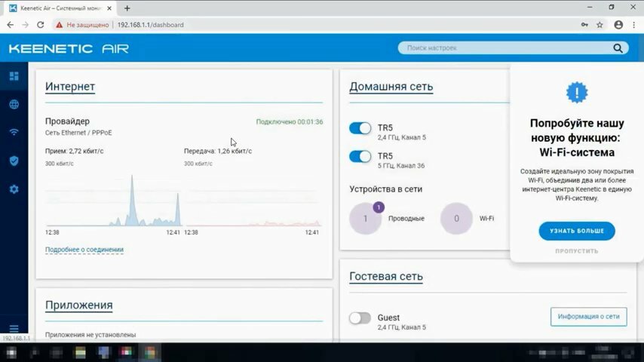Image resolution: width=644 pixels, height=362 pixels.
Task: Click the Wi-Fi devices label
Action: [x=486, y=219]
